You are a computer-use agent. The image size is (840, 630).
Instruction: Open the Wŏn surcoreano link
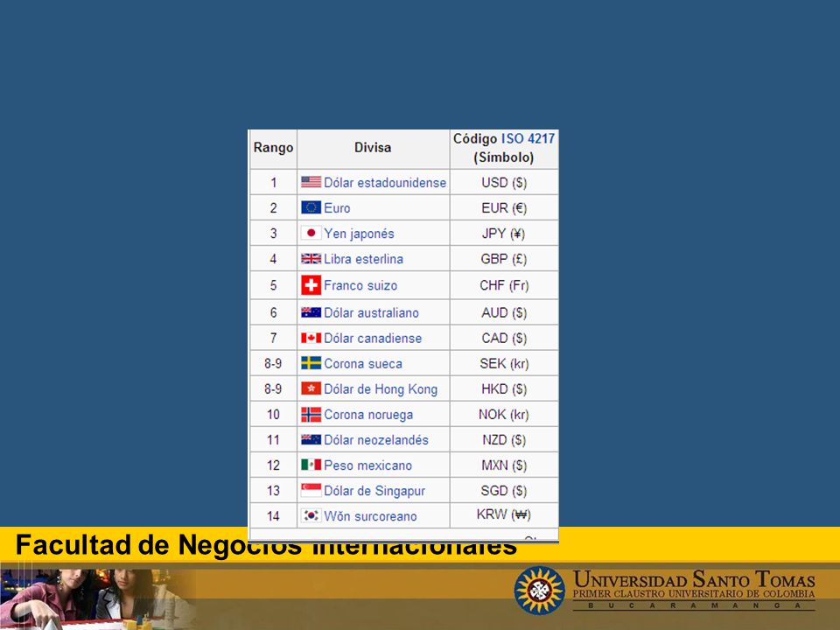370,516
